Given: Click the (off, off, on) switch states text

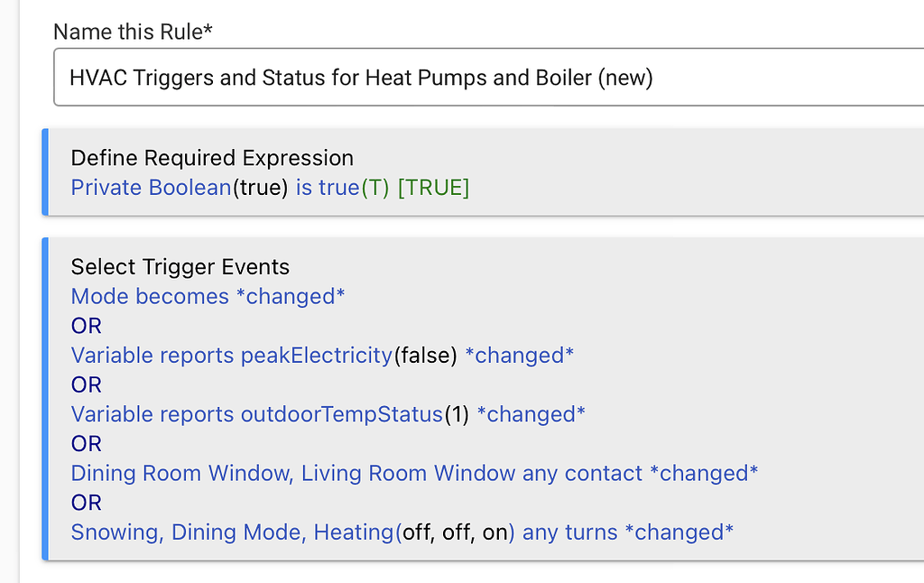Looking at the screenshot, I should (x=456, y=532).
